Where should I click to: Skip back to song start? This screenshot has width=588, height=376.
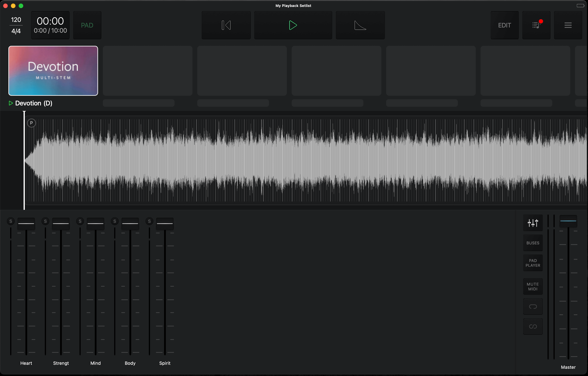(x=226, y=25)
